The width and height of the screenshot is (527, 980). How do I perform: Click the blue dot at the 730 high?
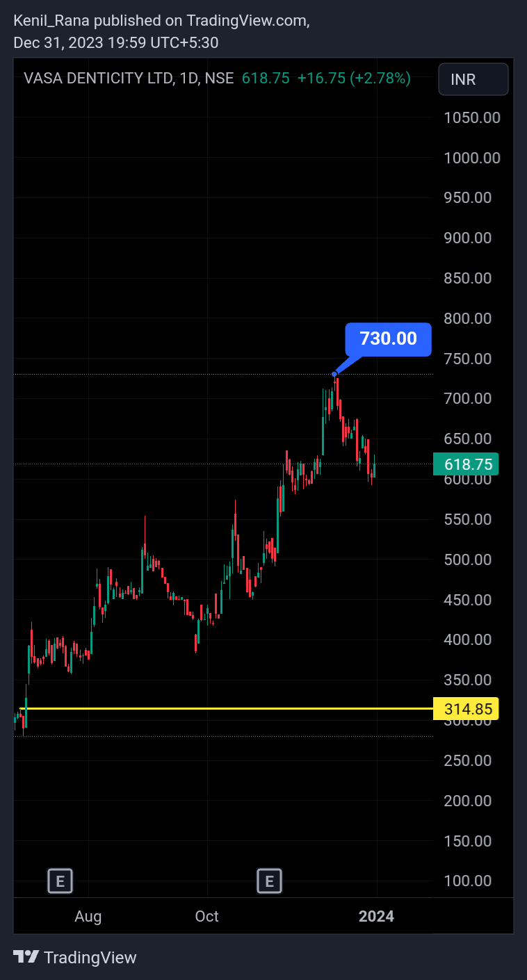(334, 374)
